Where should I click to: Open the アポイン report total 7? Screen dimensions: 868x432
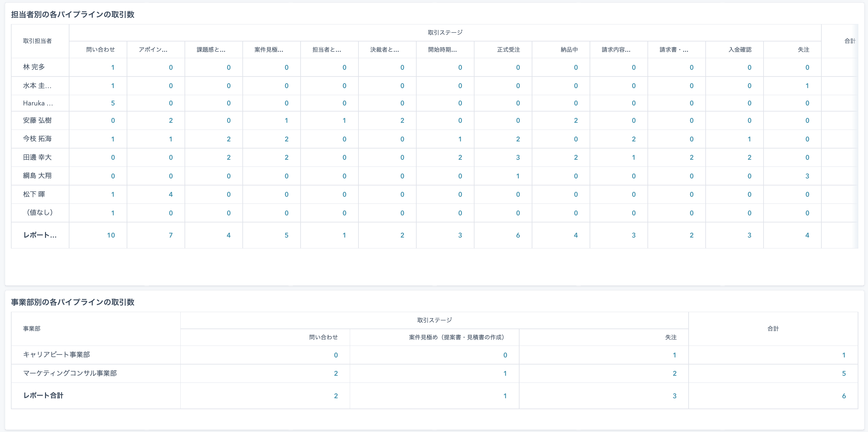[171, 235]
